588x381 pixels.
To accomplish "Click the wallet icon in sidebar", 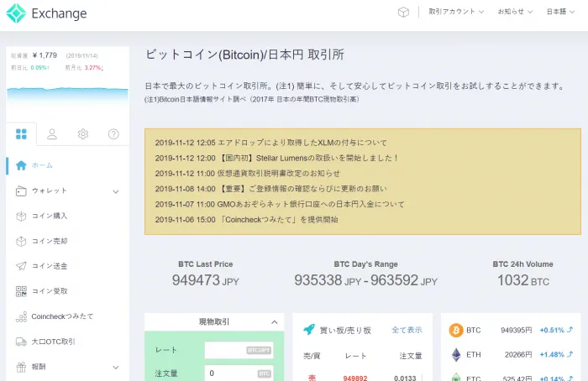I will (x=21, y=191).
